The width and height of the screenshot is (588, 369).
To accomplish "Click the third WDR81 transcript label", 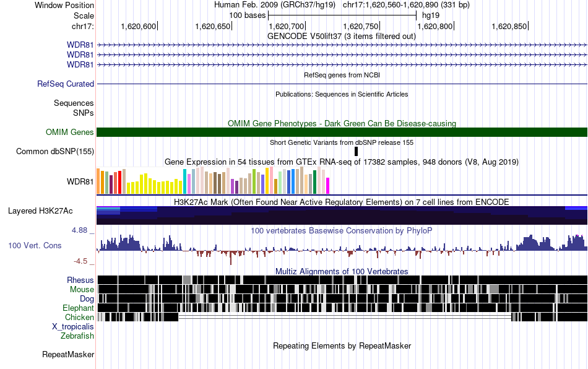I will click(x=80, y=64).
